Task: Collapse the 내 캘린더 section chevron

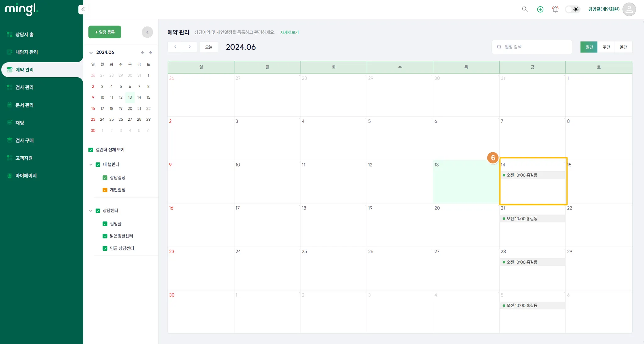Action: click(x=91, y=165)
